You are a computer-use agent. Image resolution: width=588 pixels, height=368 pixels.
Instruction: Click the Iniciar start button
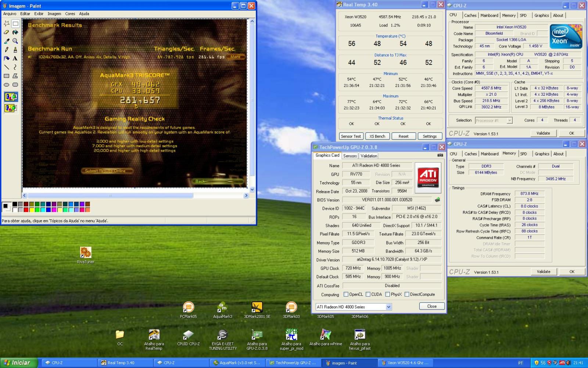(19, 363)
